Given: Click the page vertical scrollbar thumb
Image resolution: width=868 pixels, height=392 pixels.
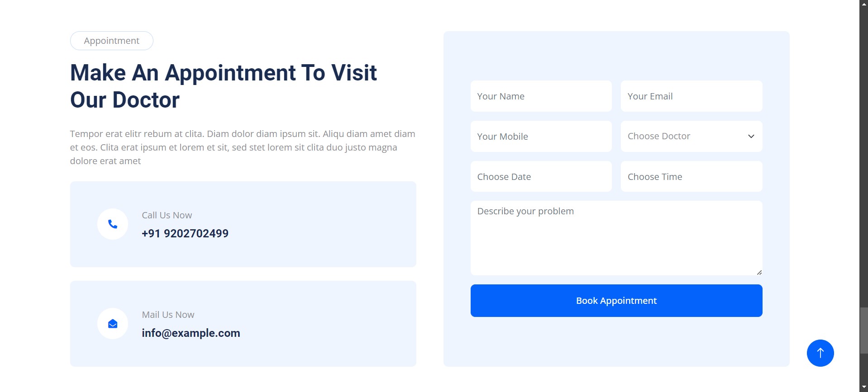Looking at the screenshot, I should click(x=864, y=331).
